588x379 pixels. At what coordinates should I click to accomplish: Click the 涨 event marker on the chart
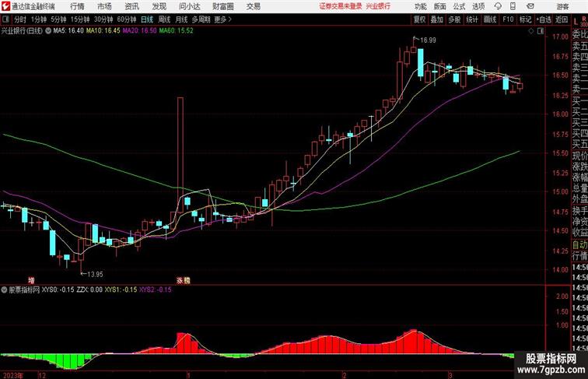tap(180, 280)
